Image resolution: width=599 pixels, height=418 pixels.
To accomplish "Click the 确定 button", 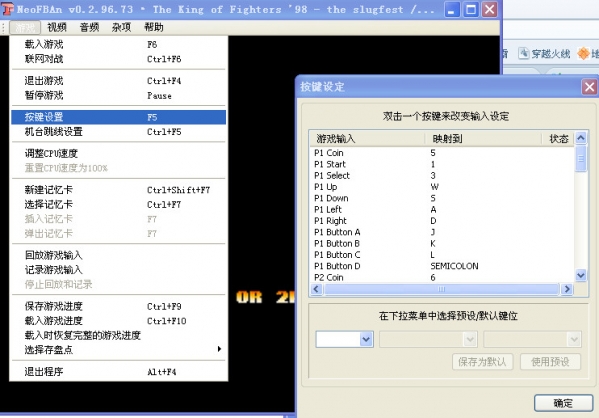I will click(563, 403).
